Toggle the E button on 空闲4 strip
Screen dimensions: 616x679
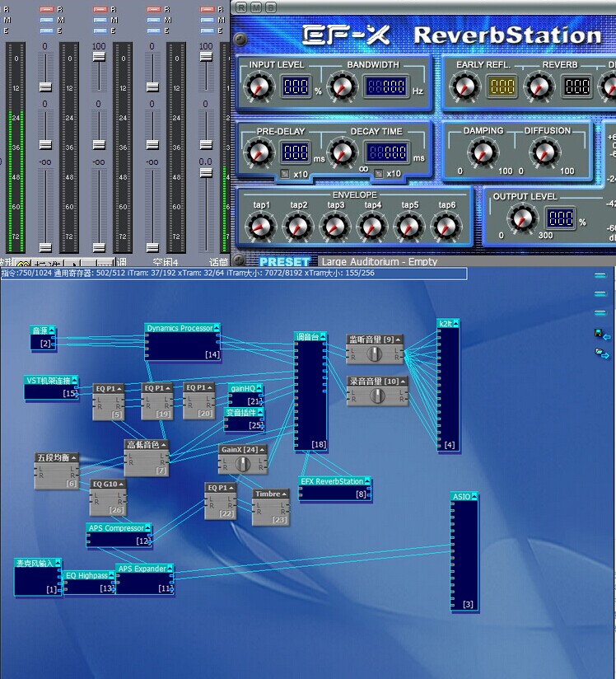(x=153, y=30)
